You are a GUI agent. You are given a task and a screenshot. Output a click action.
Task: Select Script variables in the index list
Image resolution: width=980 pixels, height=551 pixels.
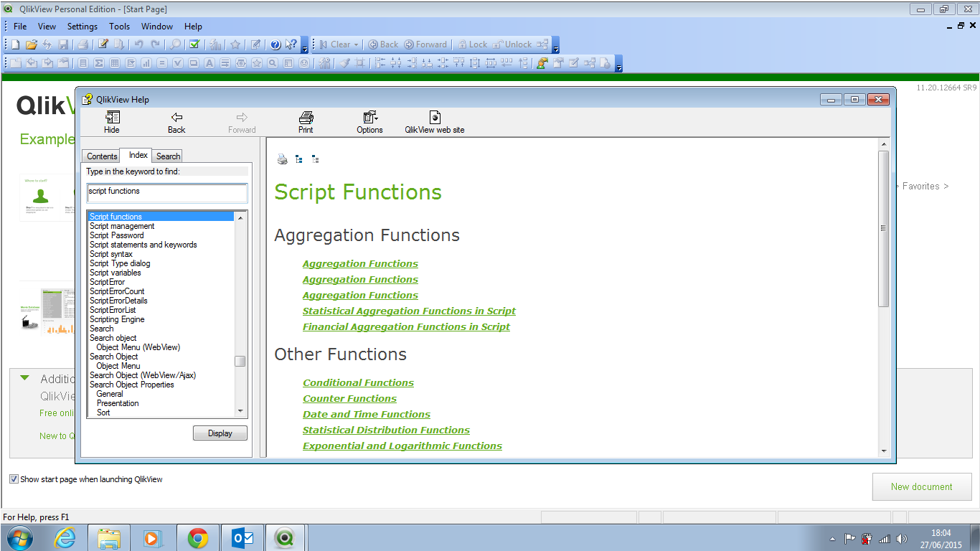click(x=116, y=273)
